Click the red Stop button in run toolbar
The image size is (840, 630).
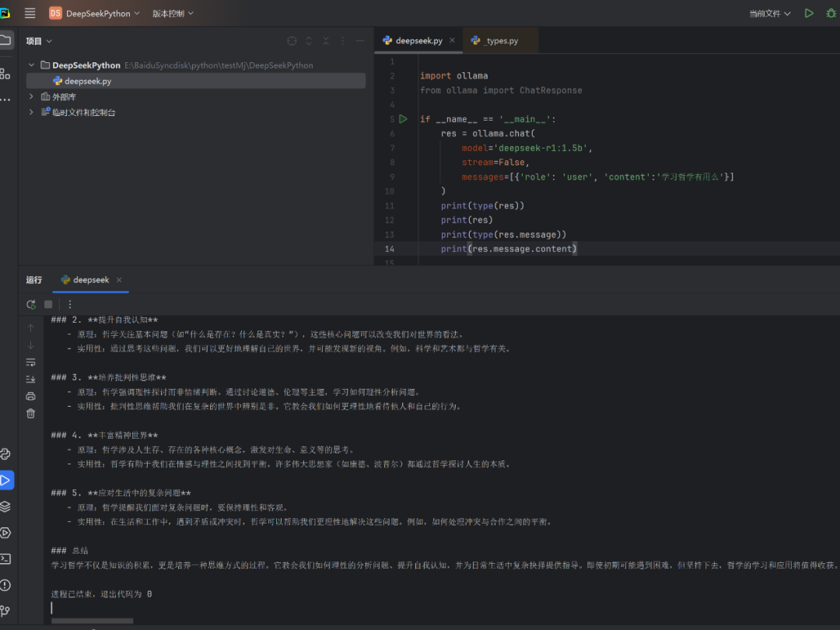point(48,304)
